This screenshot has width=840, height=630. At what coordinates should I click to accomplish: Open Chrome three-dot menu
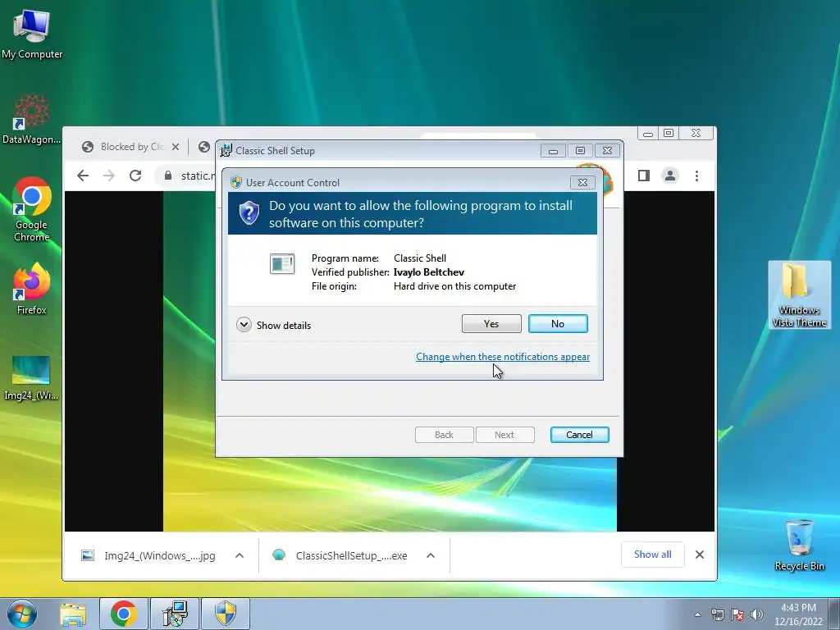point(696,176)
